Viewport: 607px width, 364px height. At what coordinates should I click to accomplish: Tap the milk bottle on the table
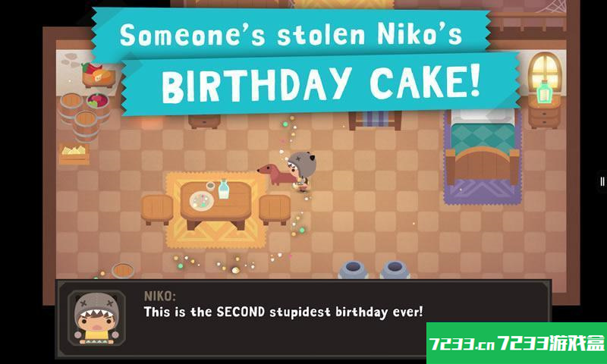[x=223, y=189]
